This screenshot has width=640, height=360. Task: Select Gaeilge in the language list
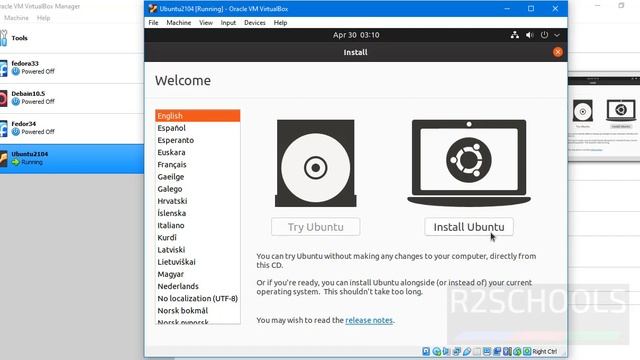[x=198, y=177]
